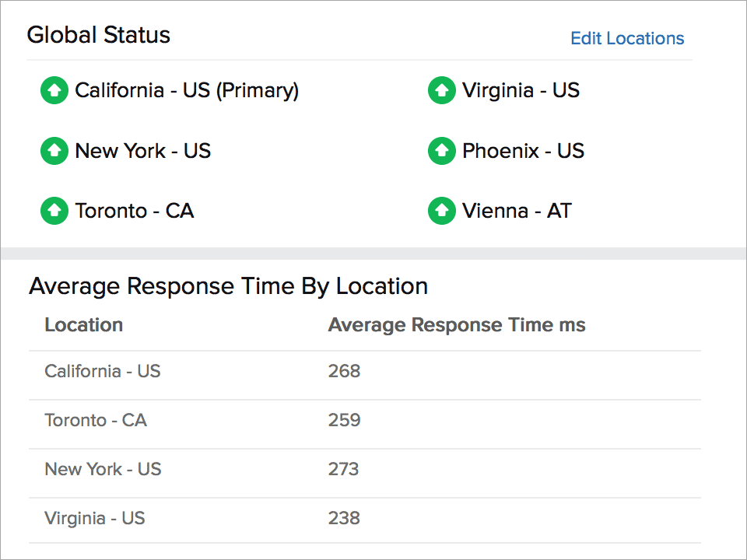Click the New York - US status indicator
The height and width of the screenshot is (560, 747).
tap(54, 151)
